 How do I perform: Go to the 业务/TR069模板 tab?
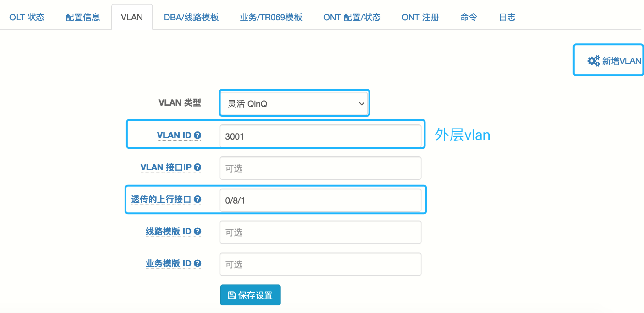271,17
